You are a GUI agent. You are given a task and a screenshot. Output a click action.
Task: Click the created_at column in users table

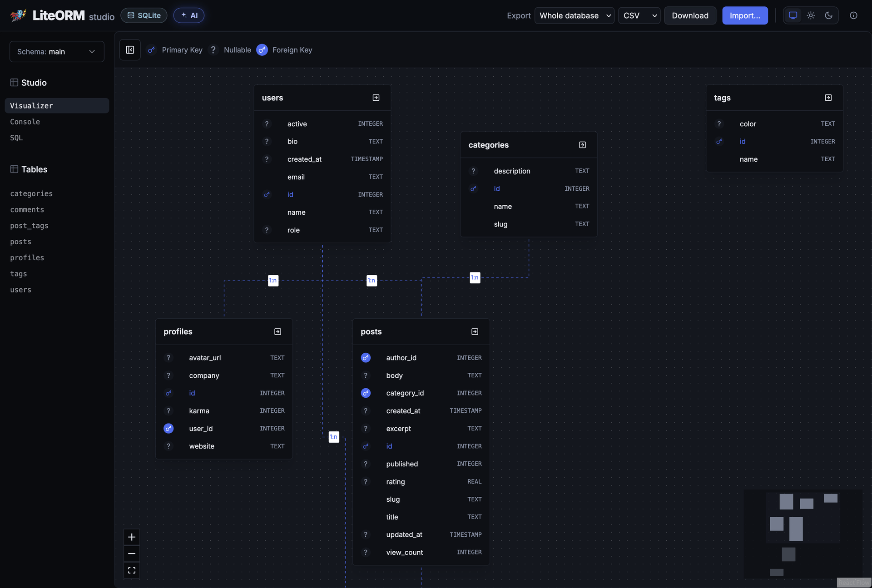click(322, 159)
